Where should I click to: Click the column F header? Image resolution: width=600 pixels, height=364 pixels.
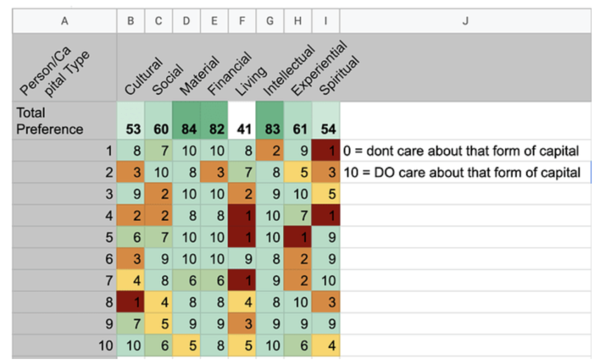[x=242, y=20]
